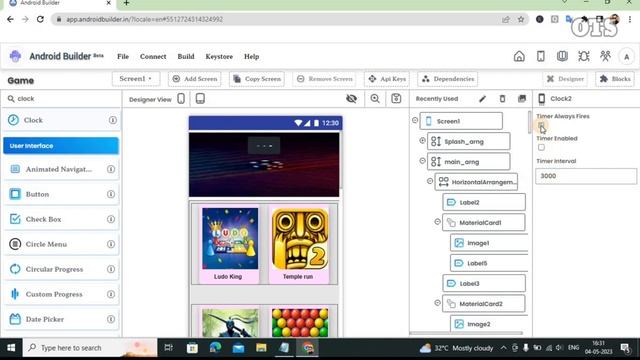
Task: Click the screenshot capture icon in designer
Action: pos(396,99)
